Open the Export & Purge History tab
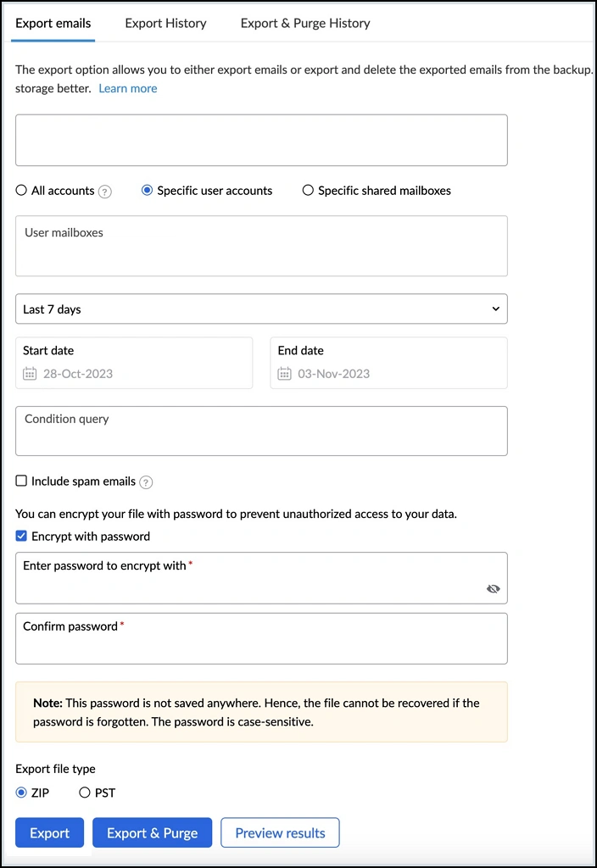Viewport: 597px width, 868px height. tap(305, 23)
